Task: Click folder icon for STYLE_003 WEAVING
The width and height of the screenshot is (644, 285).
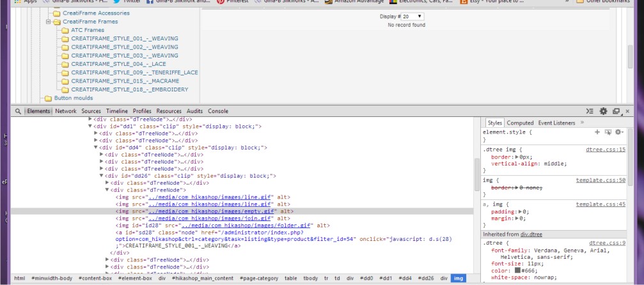Action: tap(65, 56)
